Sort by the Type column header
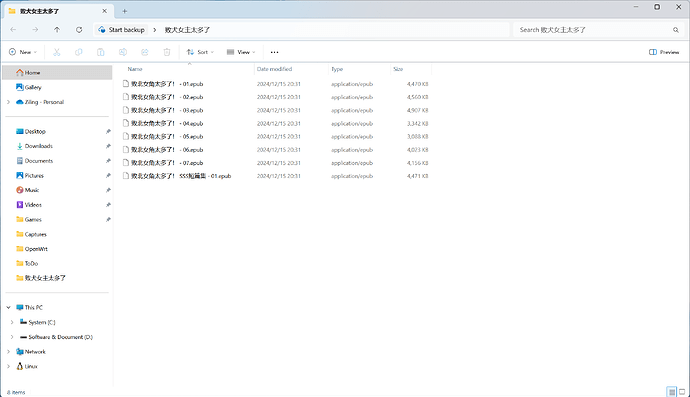 tap(337, 69)
